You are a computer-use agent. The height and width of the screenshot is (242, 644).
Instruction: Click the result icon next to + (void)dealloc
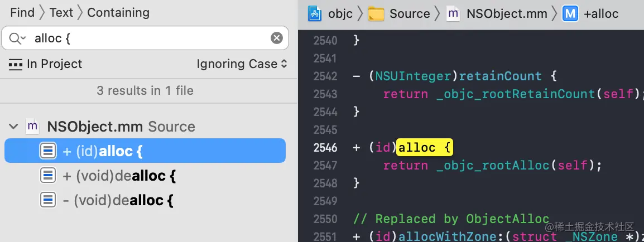point(48,176)
